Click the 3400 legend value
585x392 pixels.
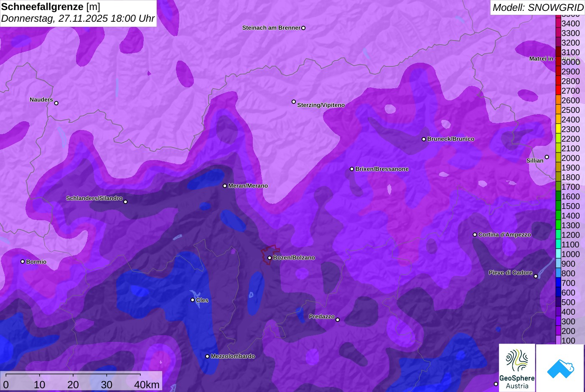[x=571, y=23]
